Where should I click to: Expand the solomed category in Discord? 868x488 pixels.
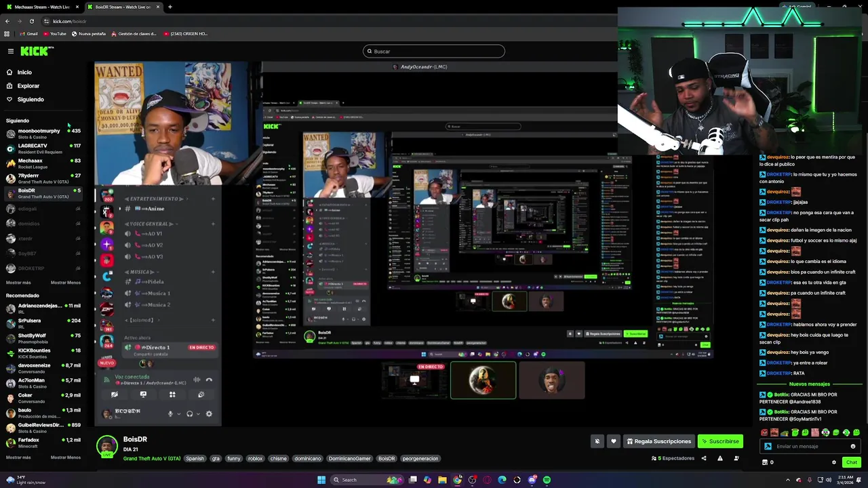(x=141, y=320)
